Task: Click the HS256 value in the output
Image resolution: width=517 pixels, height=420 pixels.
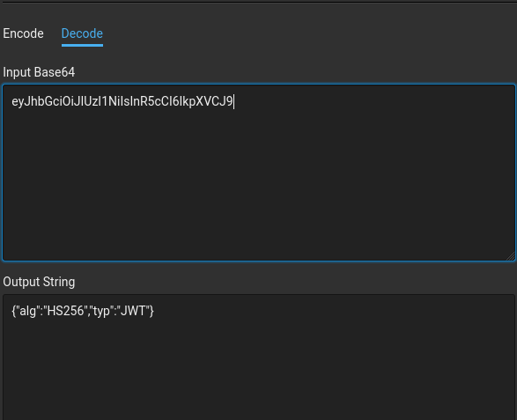Action: click(65, 311)
